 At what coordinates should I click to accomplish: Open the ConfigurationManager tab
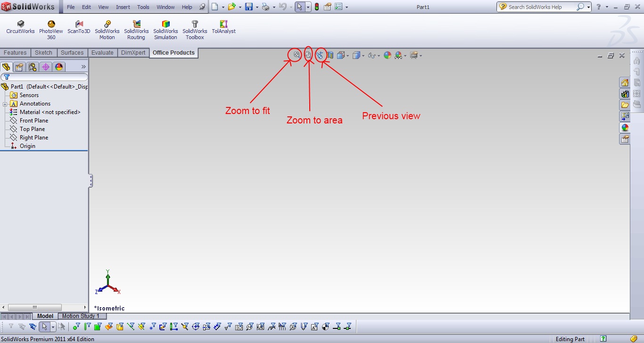[x=33, y=67]
